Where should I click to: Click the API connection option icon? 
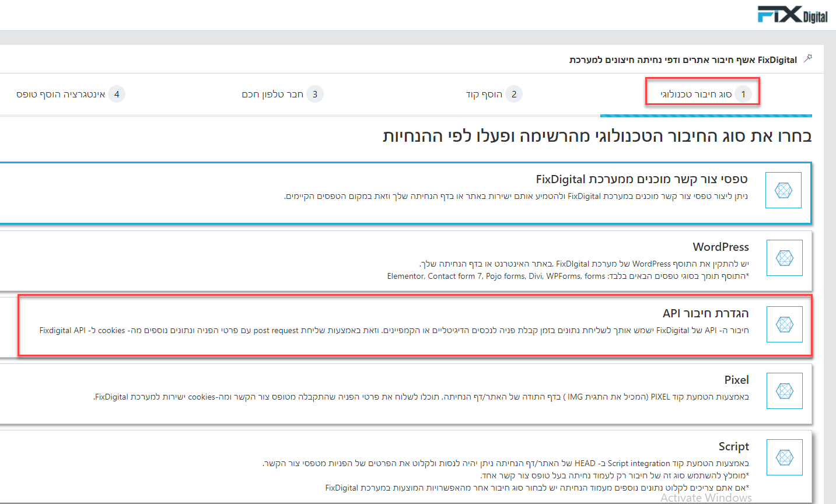tap(785, 324)
